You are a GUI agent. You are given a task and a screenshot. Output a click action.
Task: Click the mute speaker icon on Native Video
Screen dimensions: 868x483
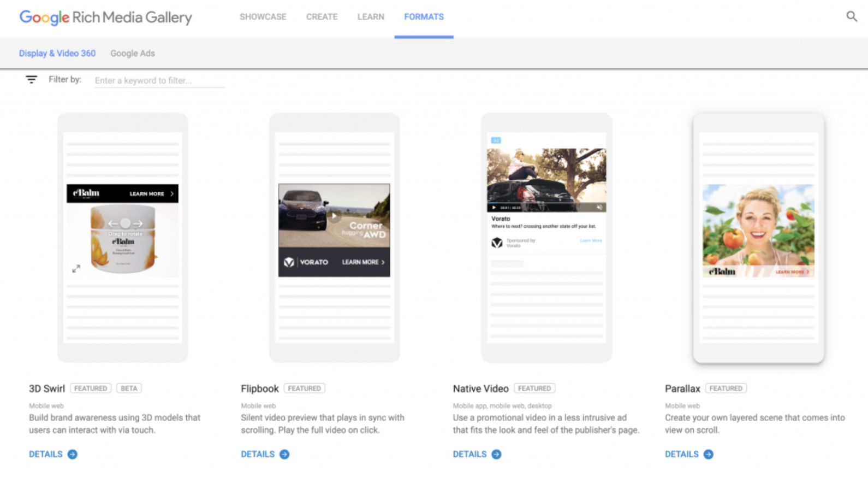[599, 208]
